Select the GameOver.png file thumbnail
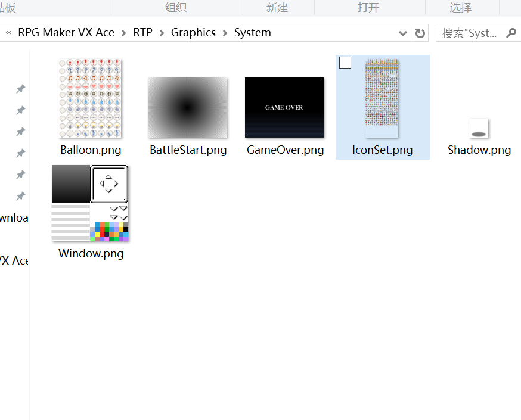 284,108
